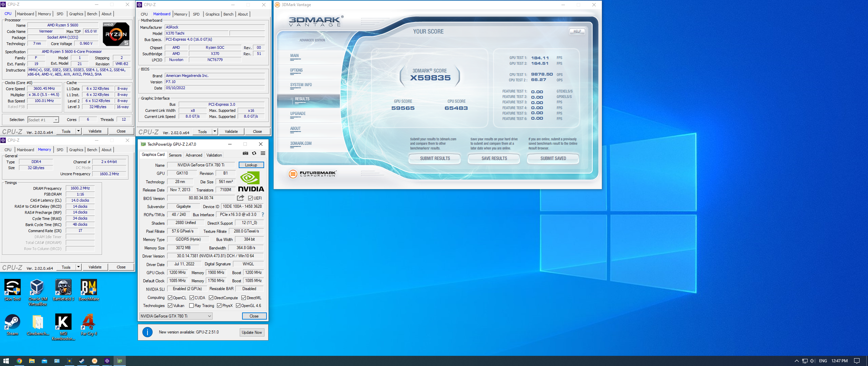Screen dimensions: 868x366
Task: Switch to CPU-Z purple taskbar icon
Action: pyautogui.click(x=107, y=361)
